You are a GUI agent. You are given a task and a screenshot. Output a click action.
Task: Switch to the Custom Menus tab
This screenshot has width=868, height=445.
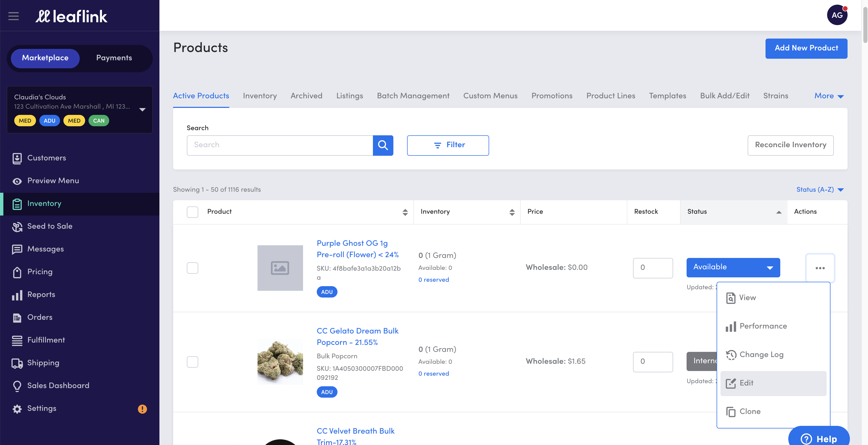(x=490, y=96)
